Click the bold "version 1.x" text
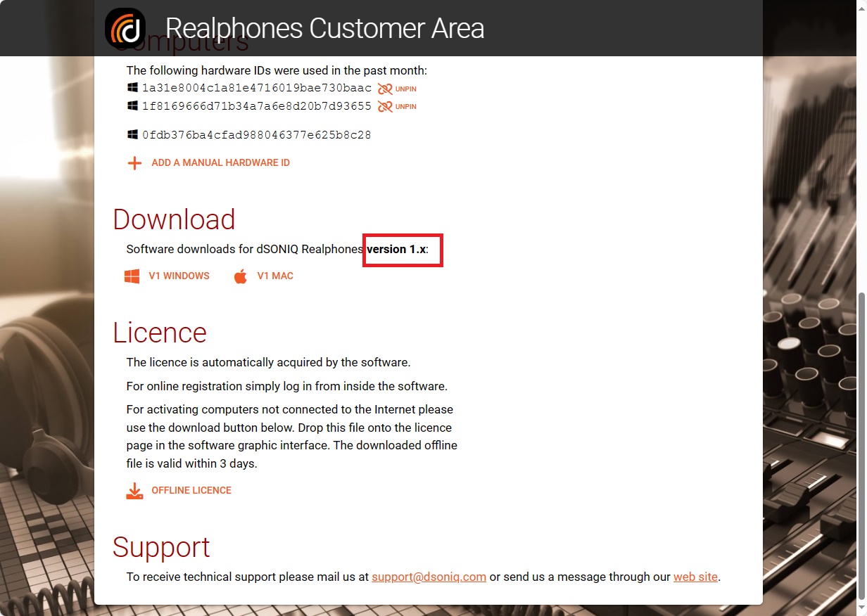Screen dimensions: 867x616 coord(396,250)
